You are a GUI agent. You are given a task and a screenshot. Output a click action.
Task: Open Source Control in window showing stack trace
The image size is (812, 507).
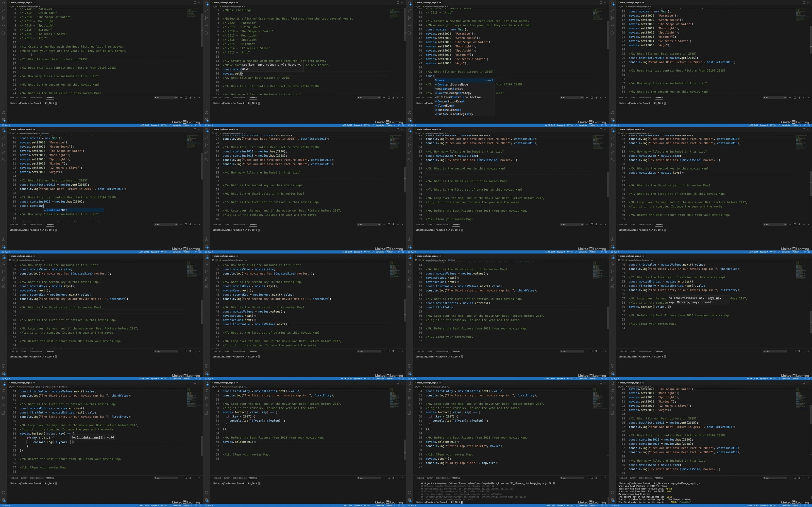[x=409, y=398]
